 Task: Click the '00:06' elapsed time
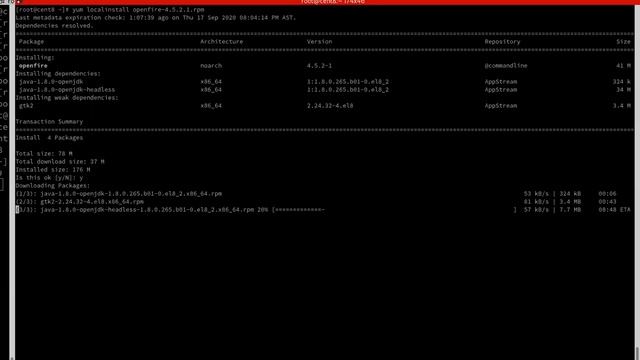(607, 194)
